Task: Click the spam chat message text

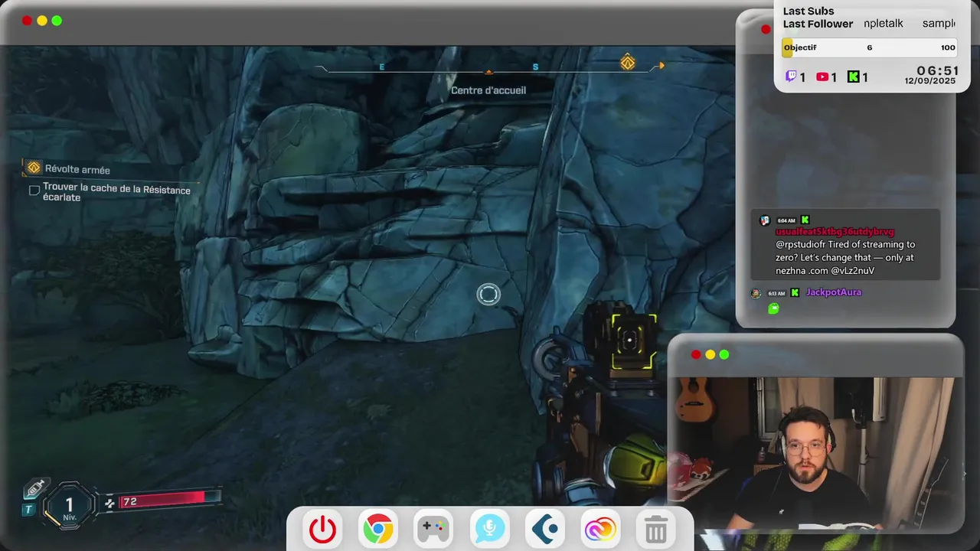Action: (x=845, y=258)
